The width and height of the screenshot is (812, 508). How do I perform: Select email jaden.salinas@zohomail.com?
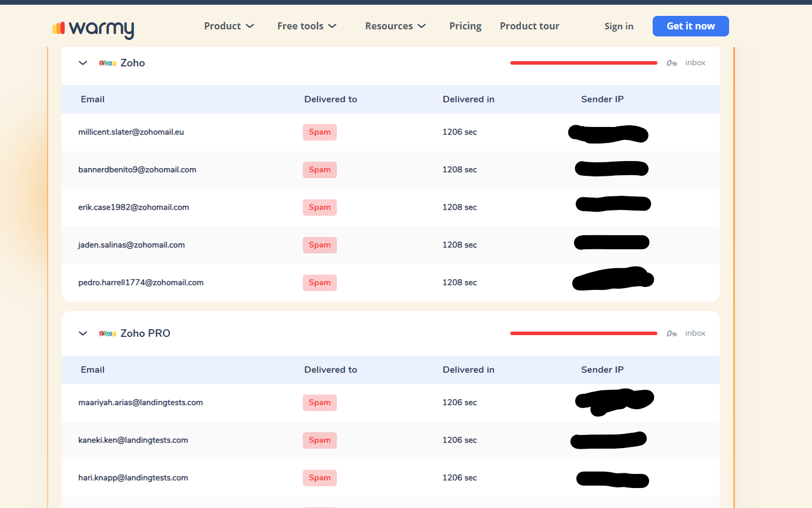coord(131,245)
